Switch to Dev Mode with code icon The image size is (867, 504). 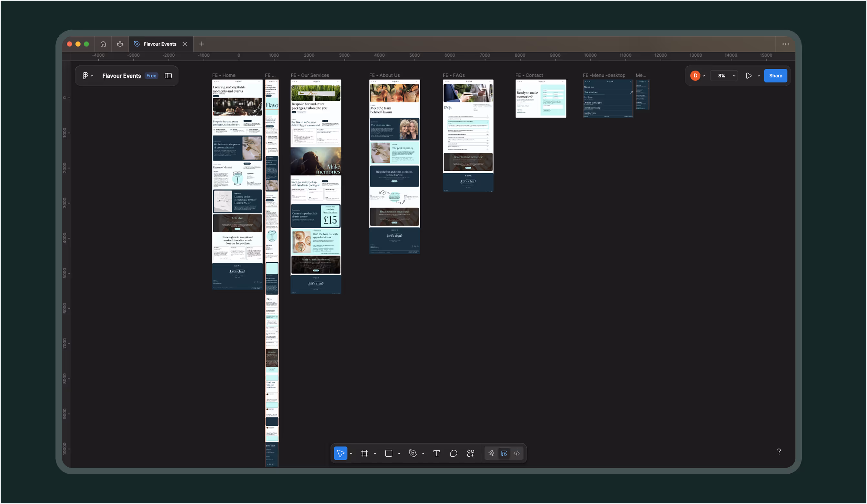click(516, 453)
